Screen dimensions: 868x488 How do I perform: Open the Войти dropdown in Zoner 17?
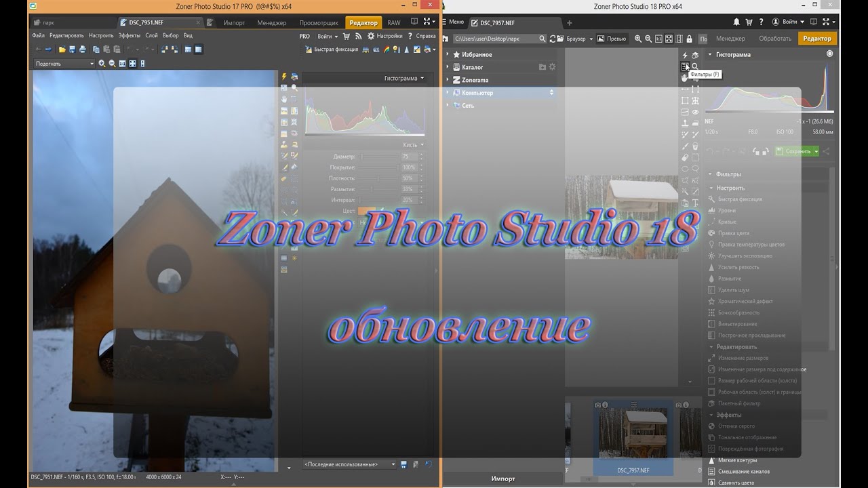(x=327, y=36)
